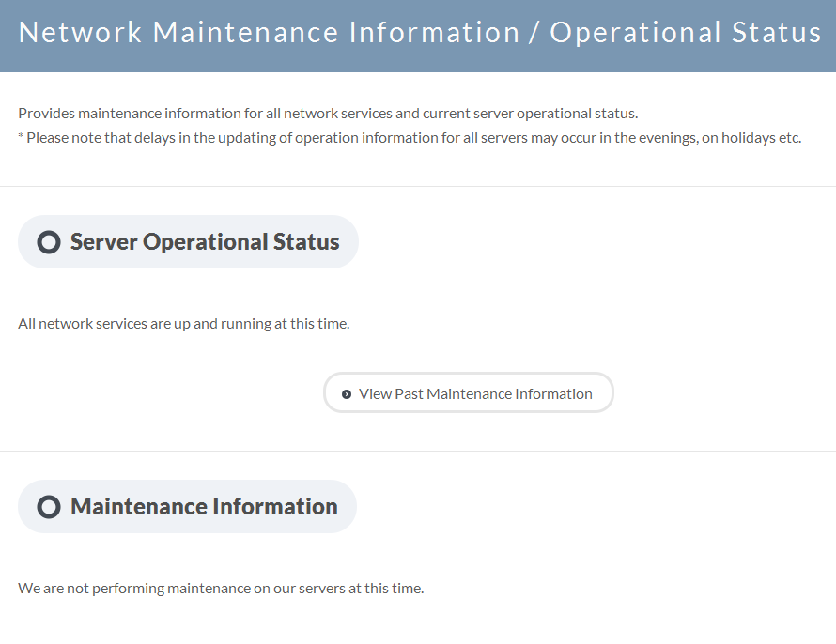Screen dimensions: 836x644
Task: Click the arrow icon in View Past Maintenance button
Action: tap(347, 394)
